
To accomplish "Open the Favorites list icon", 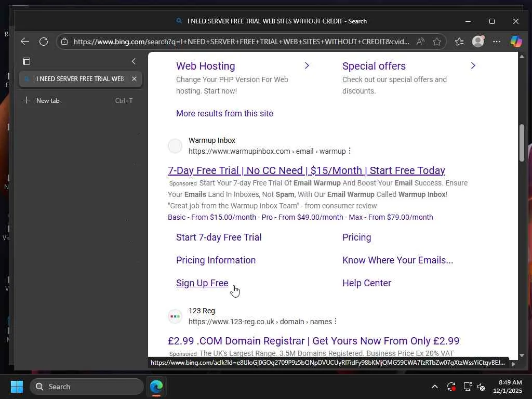I will pos(459,42).
